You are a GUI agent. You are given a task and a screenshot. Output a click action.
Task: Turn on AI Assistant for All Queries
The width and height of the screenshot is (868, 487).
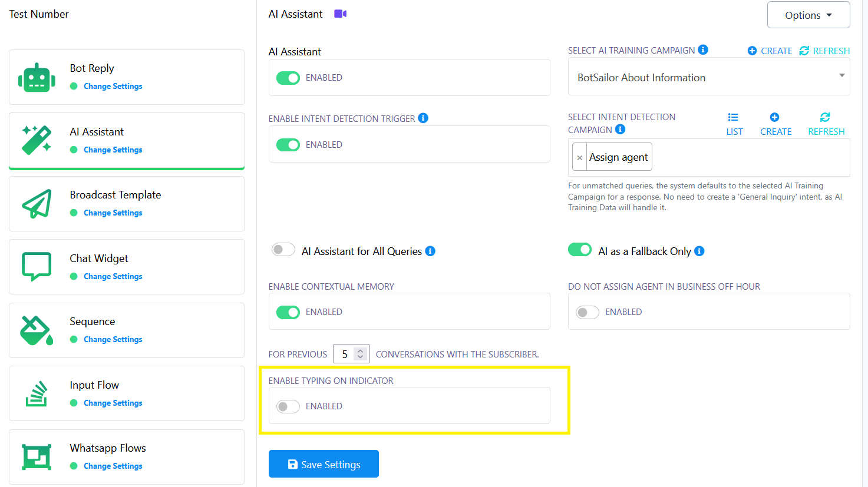click(283, 250)
